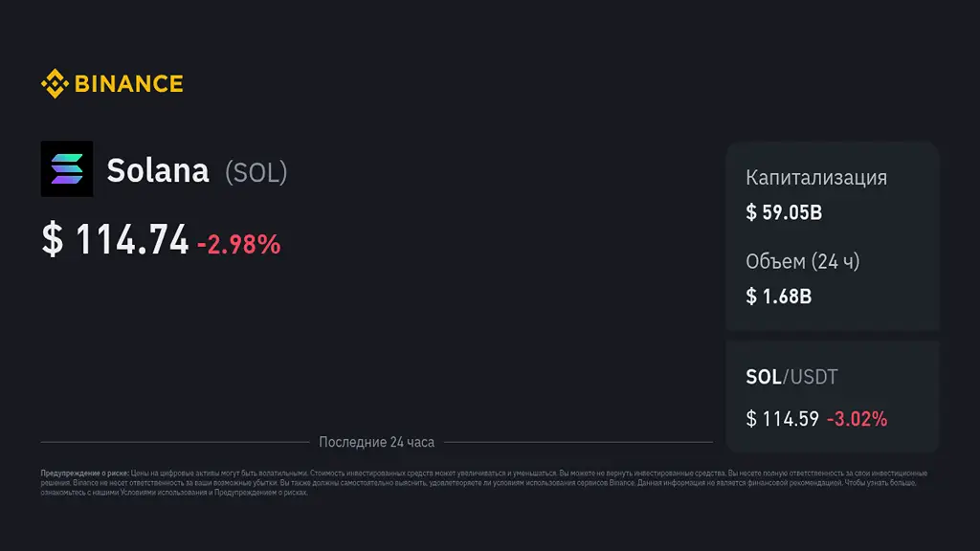Click the $ 114.59 pair price
Viewport: 980px width, 551px height.
point(782,418)
